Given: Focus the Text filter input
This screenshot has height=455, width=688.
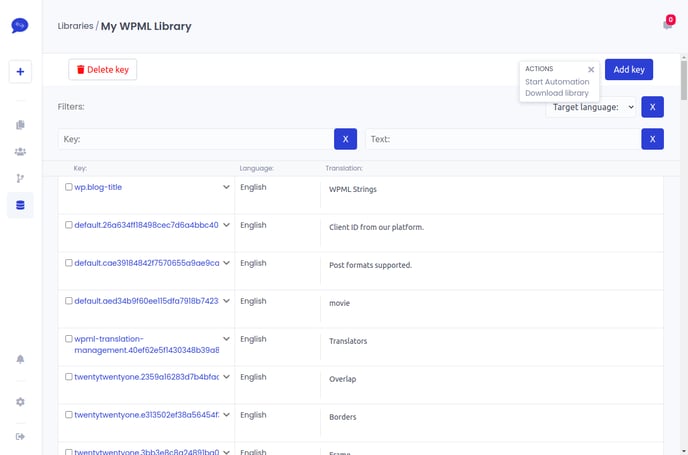Looking at the screenshot, I should point(503,139).
